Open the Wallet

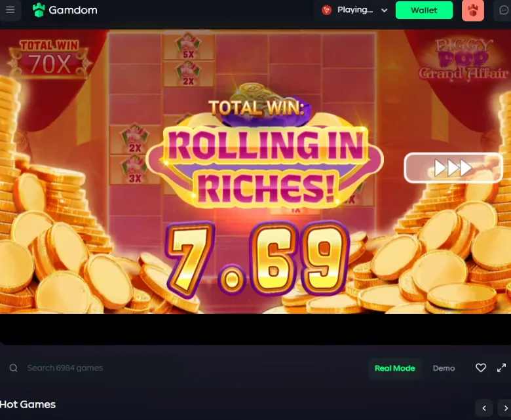[424, 10]
